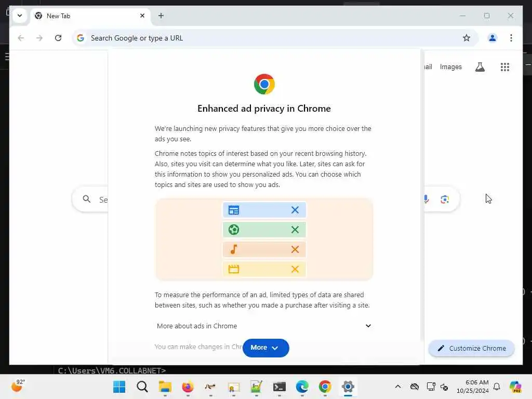Switch to Chrome taskbar icon
This screenshot has width=532, height=399.
tap(325, 387)
